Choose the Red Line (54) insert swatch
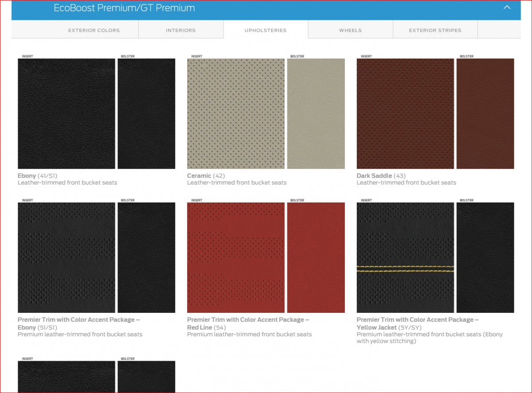The width and height of the screenshot is (532, 393). (x=236, y=258)
